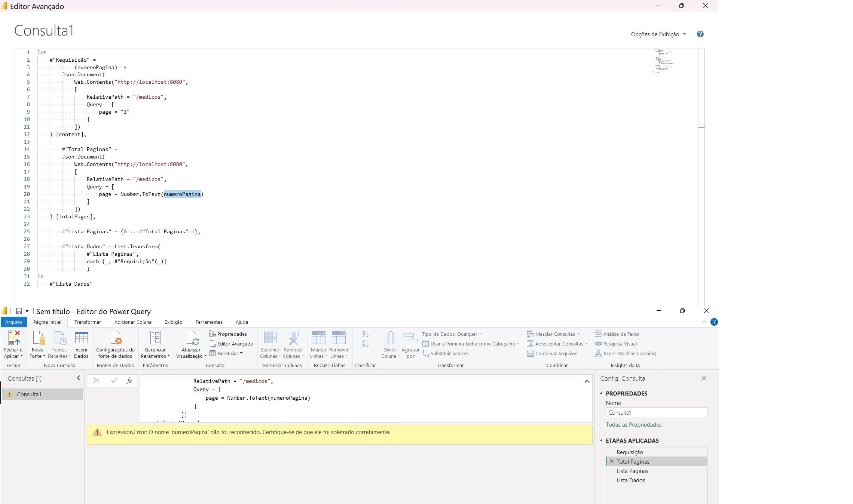Click the fx insert step icon
The height and width of the screenshot is (504, 853).
[x=129, y=381]
